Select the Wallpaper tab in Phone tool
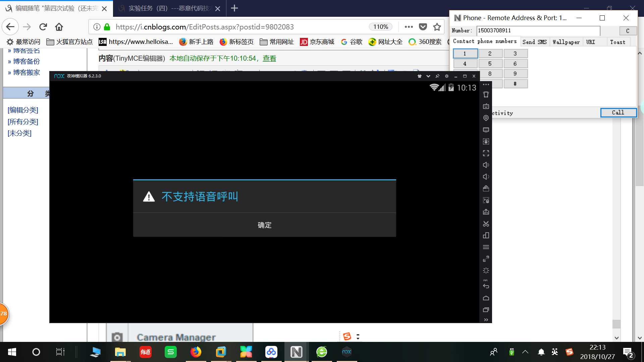Image resolution: width=644 pixels, height=362 pixels. coord(566,42)
